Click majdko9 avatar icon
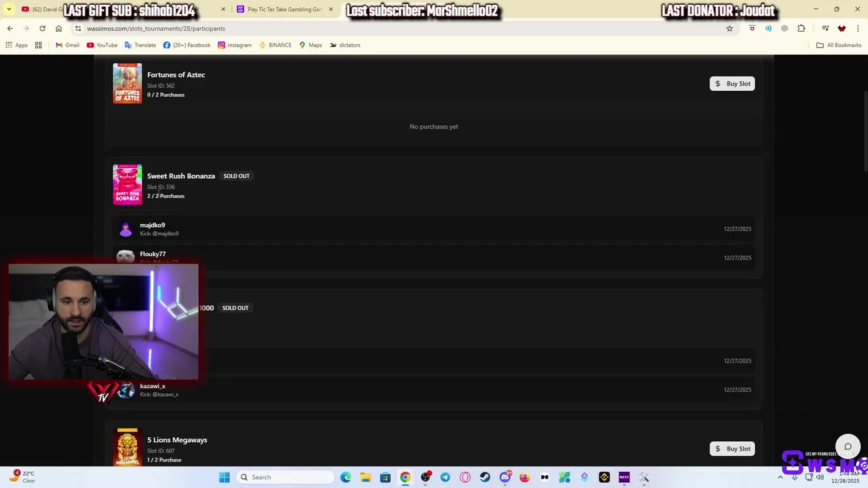868x488 pixels. coord(125,229)
